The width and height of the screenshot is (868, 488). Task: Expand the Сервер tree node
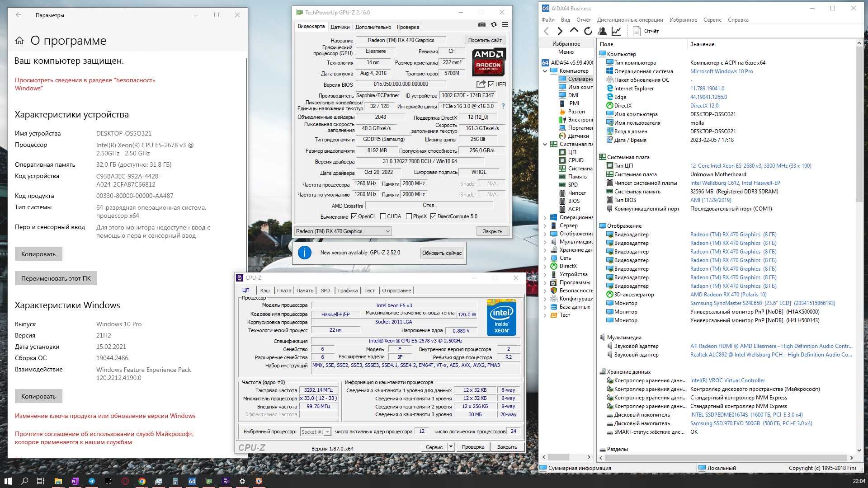(545, 225)
